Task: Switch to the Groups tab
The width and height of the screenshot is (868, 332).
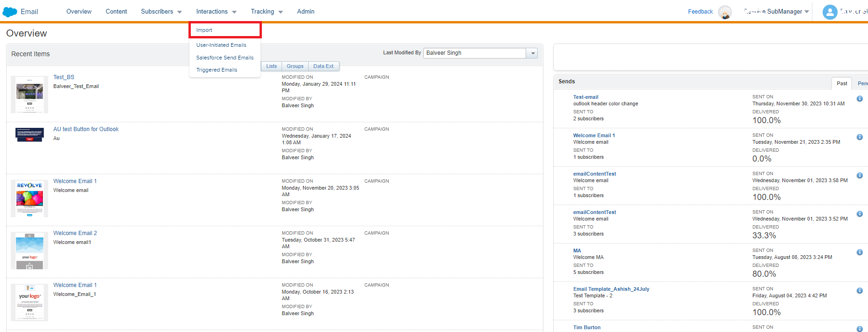Action: point(295,66)
